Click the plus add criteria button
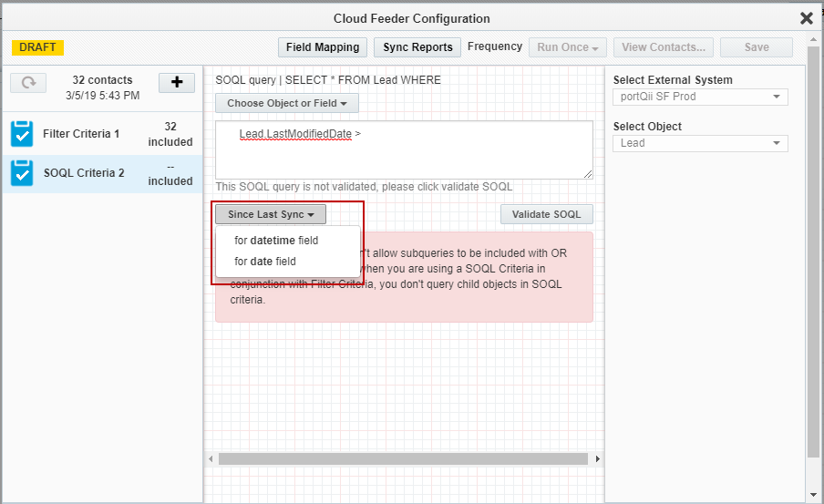 pos(177,83)
